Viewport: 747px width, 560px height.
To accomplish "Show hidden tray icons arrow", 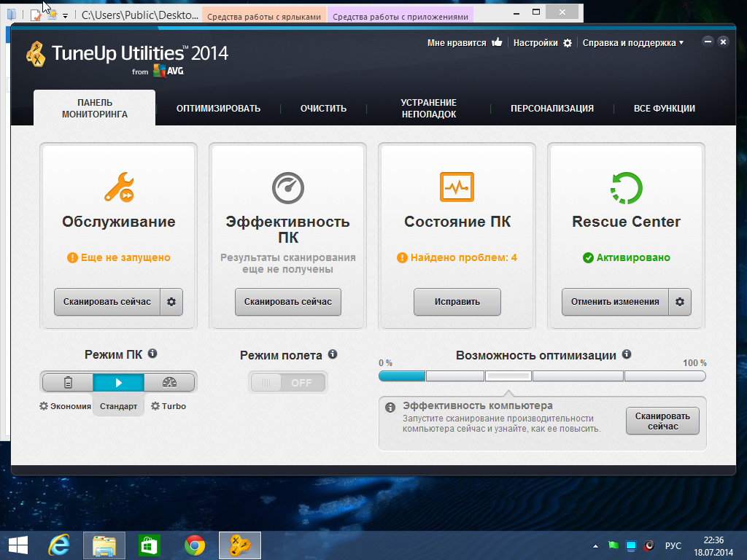I will (595, 545).
